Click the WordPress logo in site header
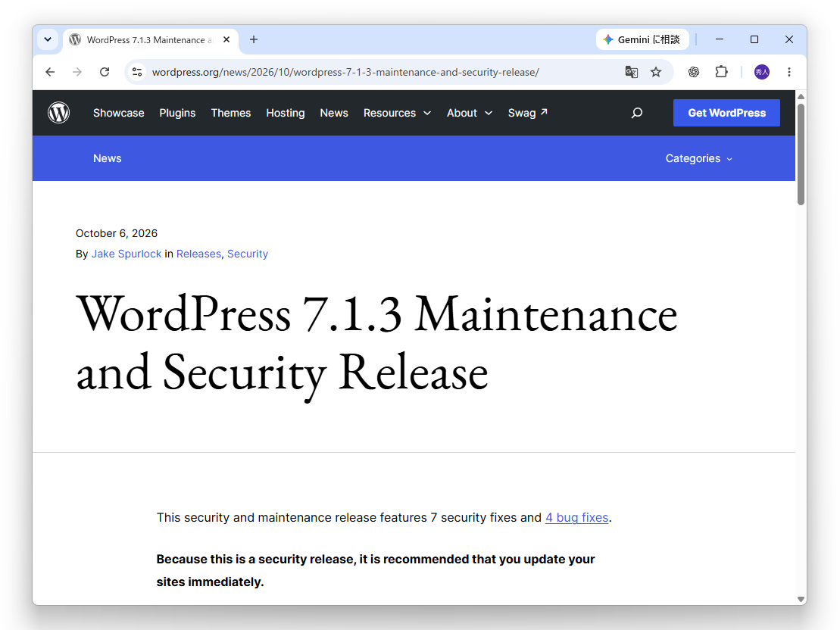The width and height of the screenshot is (840, 630). pyautogui.click(x=58, y=113)
